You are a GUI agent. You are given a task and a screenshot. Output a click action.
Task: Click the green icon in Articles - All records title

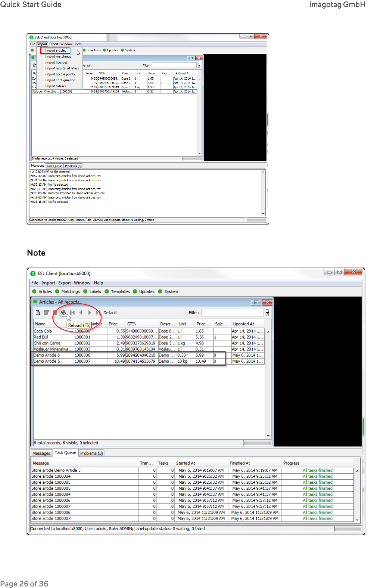click(x=35, y=301)
